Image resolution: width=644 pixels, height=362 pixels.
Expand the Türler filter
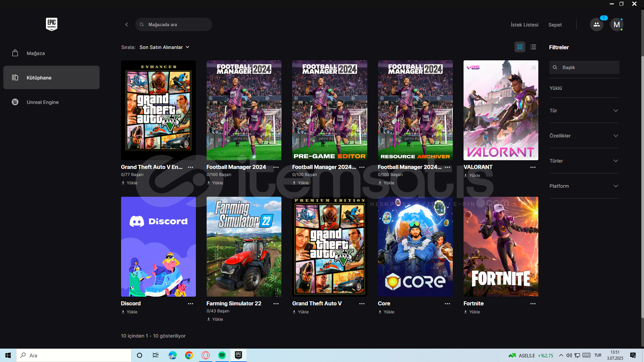pos(584,161)
